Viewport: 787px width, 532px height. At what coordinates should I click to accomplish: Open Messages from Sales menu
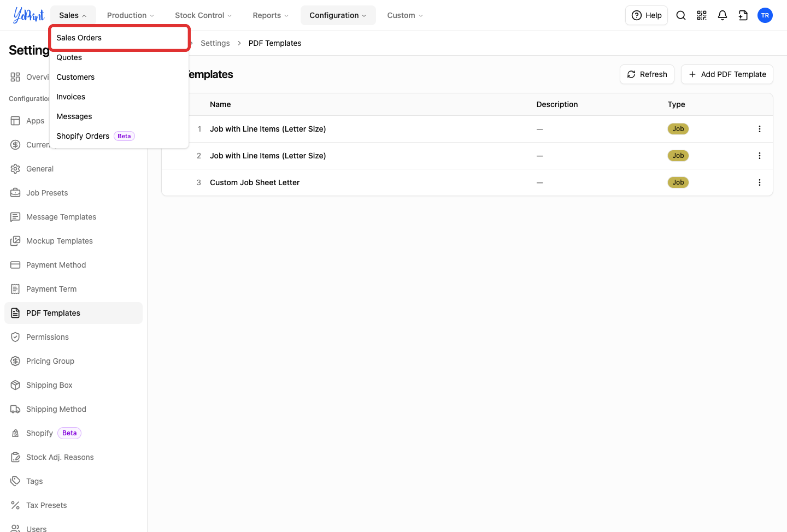tap(119, 116)
